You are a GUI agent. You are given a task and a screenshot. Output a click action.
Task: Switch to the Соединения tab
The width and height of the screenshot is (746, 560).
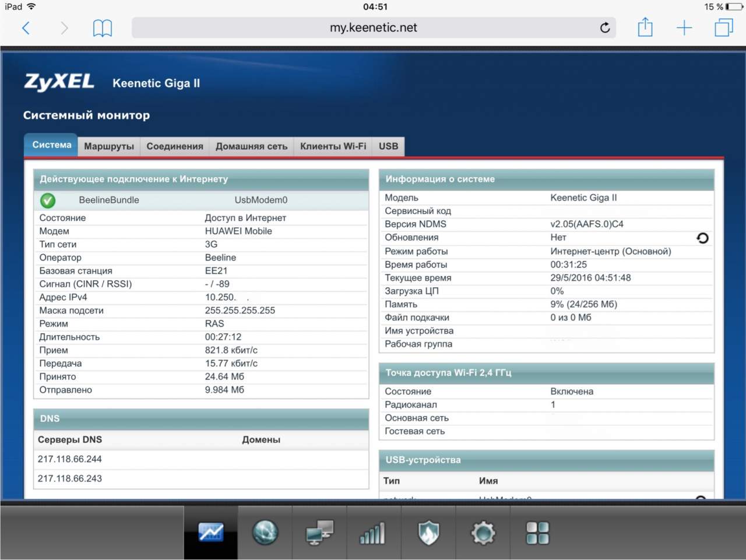pyautogui.click(x=175, y=146)
